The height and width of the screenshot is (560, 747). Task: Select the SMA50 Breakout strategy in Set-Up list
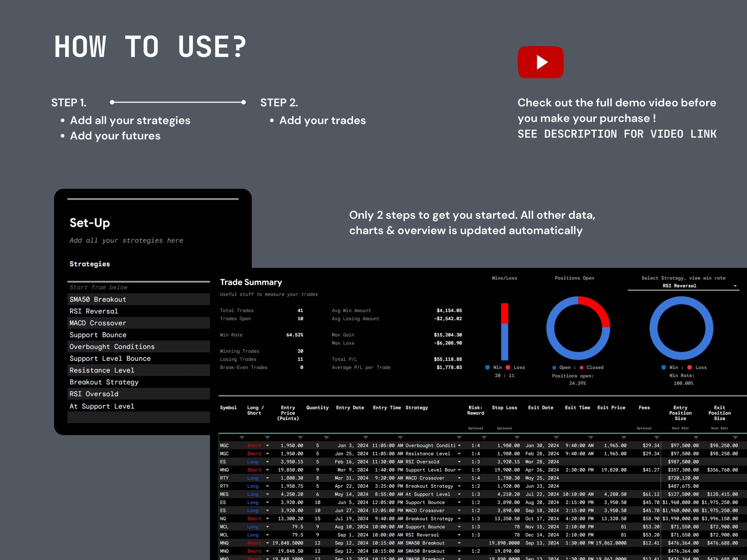coord(98,299)
